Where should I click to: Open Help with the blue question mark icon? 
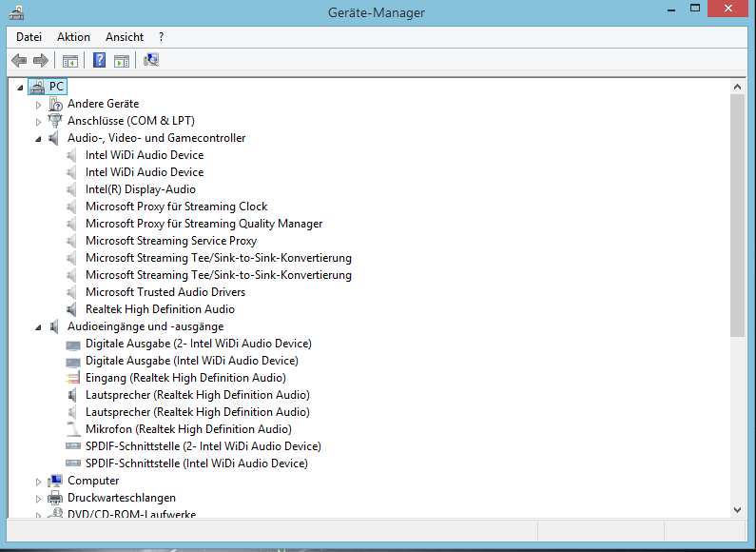[x=99, y=60]
